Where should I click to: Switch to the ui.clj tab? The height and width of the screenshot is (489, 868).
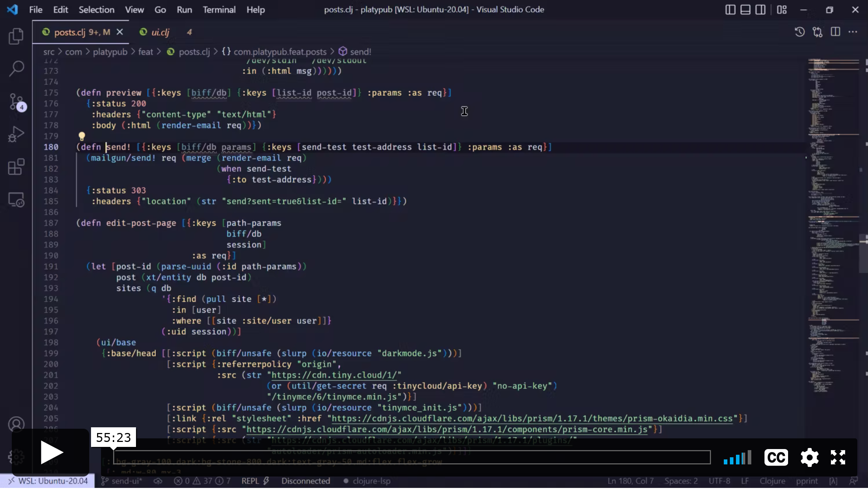coord(160,32)
